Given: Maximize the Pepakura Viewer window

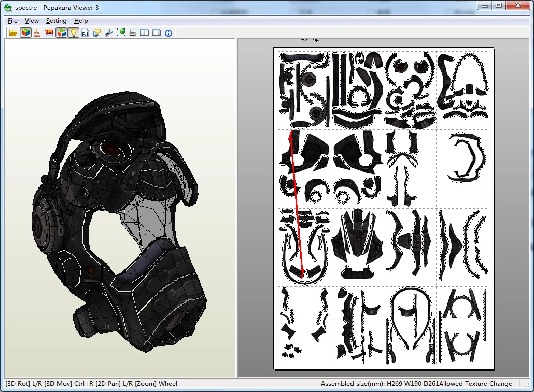Looking at the screenshot, I should 499,6.
